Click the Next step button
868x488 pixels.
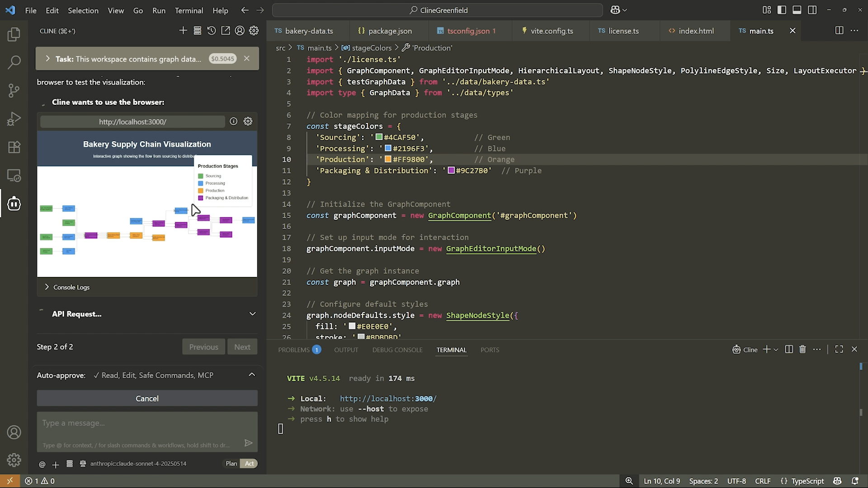tap(242, 347)
